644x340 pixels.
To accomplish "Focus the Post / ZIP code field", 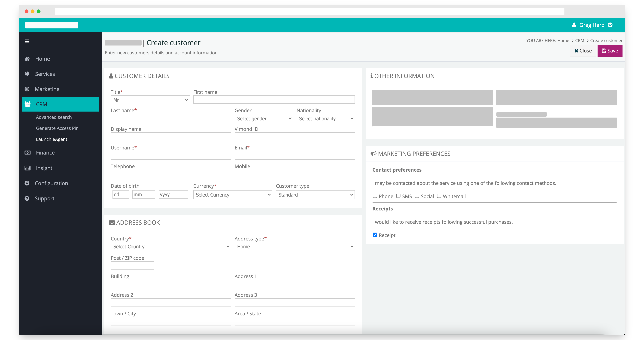I will 133,265.
